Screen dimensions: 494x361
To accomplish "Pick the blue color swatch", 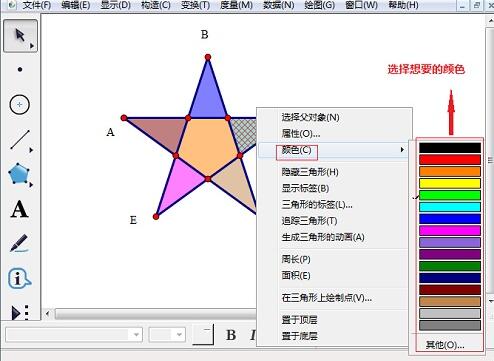I will (450, 219).
